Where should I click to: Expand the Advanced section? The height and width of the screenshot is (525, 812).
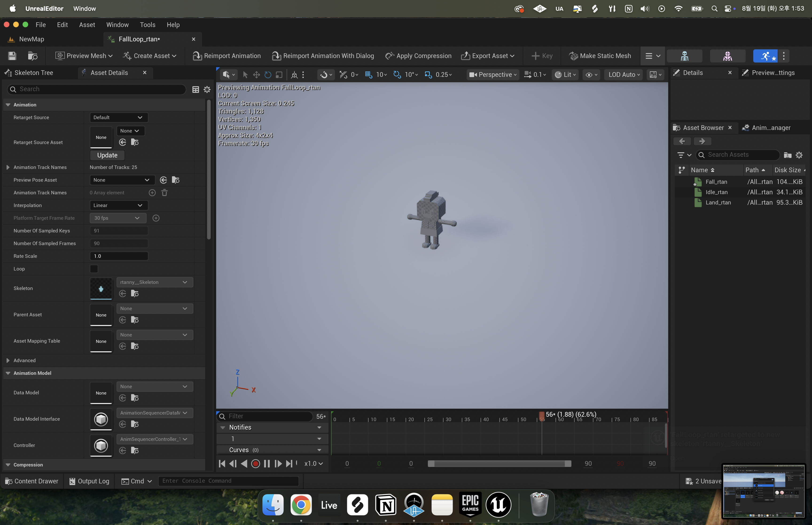[x=8, y=360]
